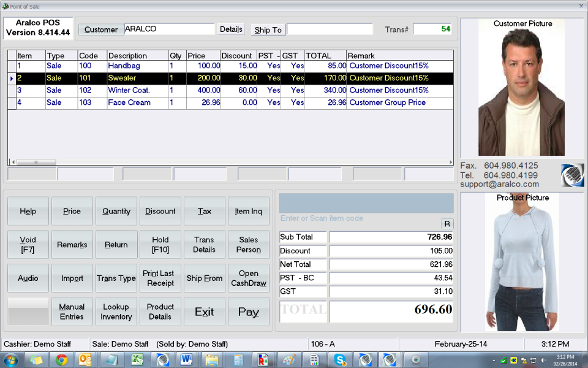Print the last receipt
Screen dimensions: 588x368
(160, 278)
